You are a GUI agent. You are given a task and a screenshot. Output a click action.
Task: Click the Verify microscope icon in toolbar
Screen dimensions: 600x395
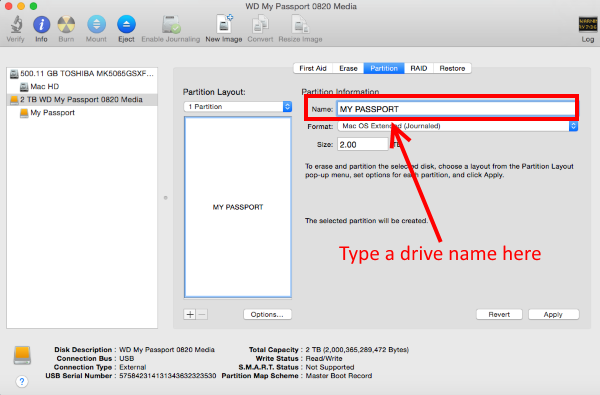16,24
